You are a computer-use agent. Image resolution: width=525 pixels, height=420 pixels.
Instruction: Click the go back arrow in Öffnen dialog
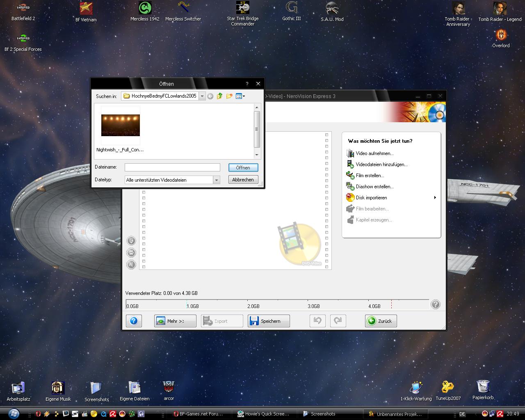pyautogui.click(x=210, y=96)
